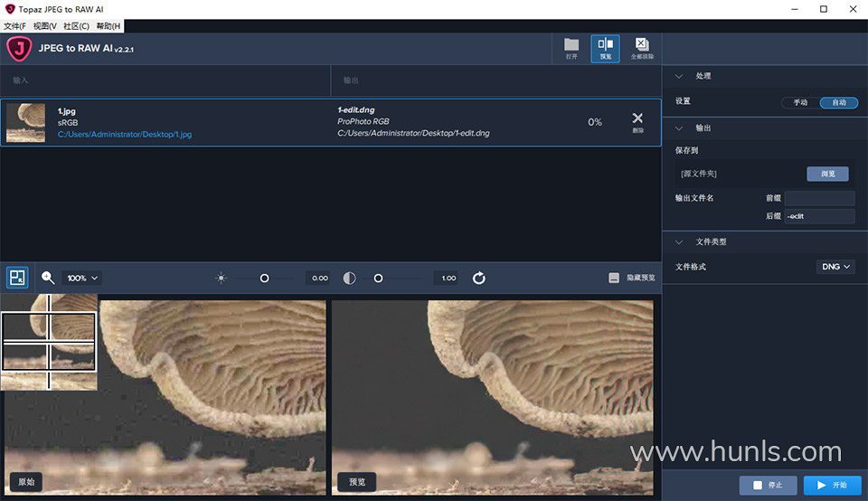Screen dimensions: 868x501
Task: Click the magnifier zoom icon
Action: (48, 279)
